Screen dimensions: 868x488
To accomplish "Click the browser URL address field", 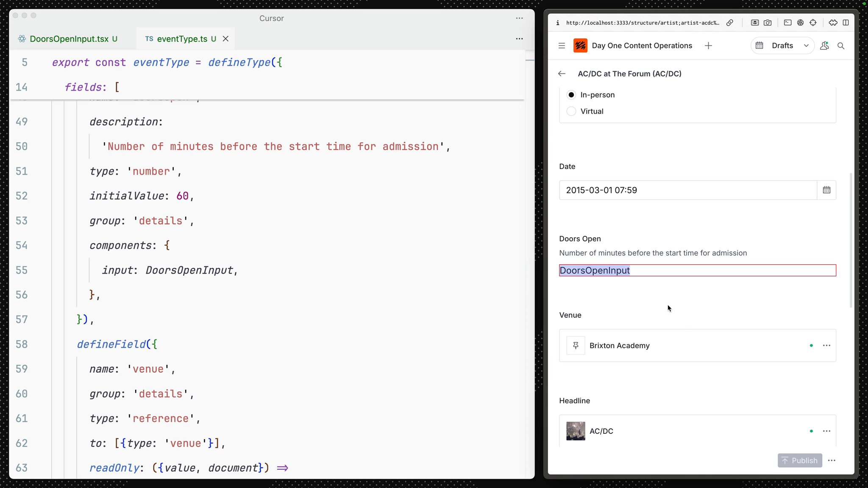I will click(x=643, y=23).
